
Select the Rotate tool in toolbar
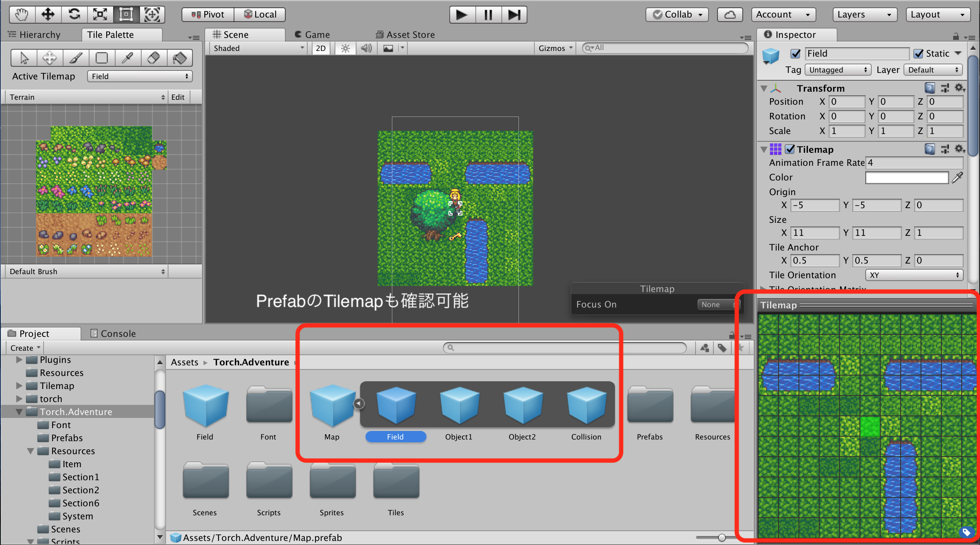74,15
